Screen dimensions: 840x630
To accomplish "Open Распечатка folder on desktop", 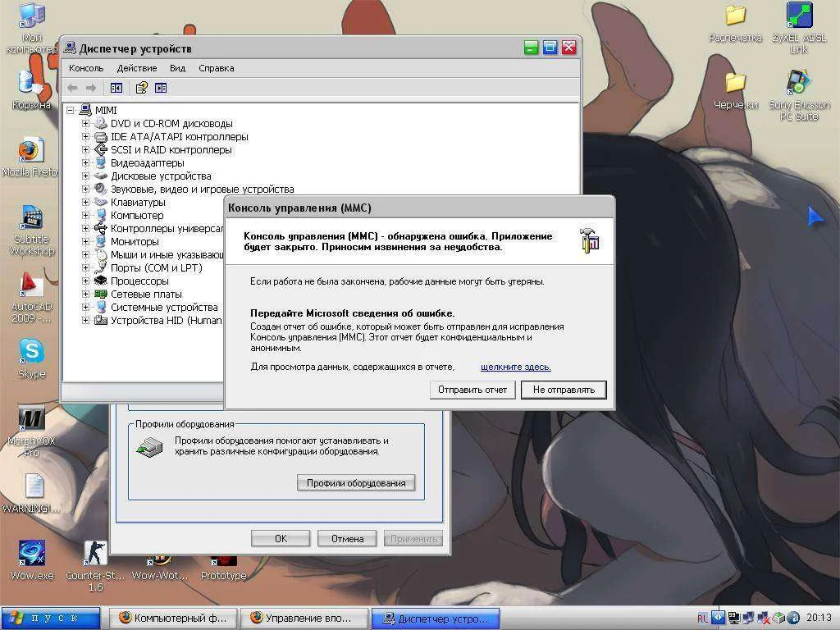I will 735,24.
